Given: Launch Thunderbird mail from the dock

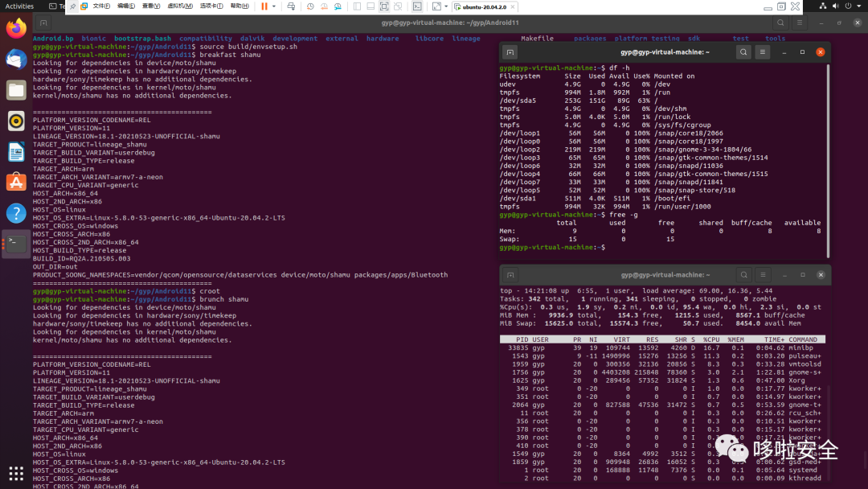Looking at the screenshot, I should click(16, 60).
